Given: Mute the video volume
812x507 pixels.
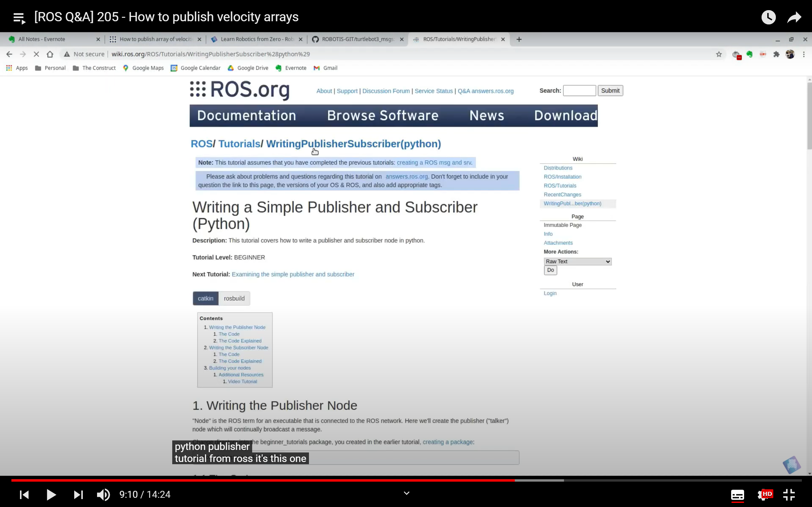Looking at the screenshot, I should [103, 495].
